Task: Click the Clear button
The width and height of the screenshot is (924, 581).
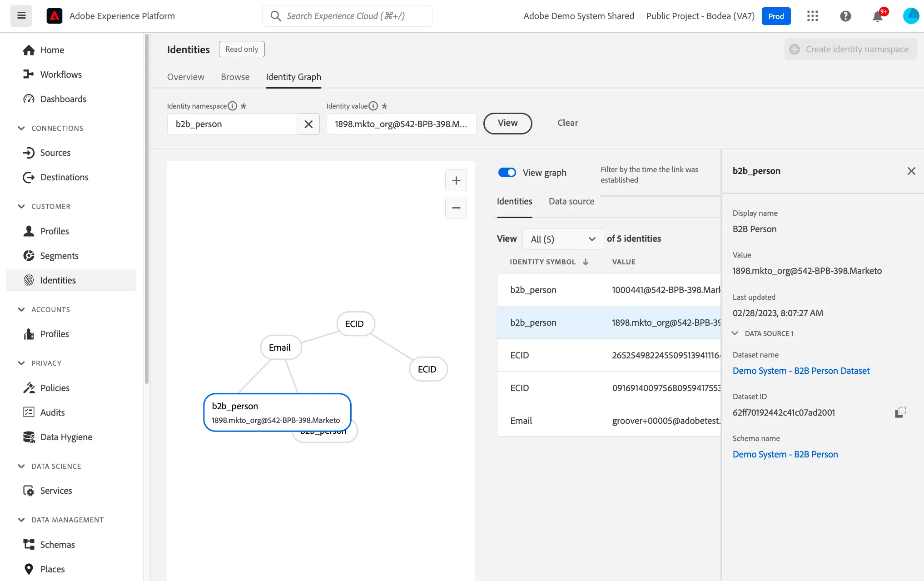Action: [567, 123]
